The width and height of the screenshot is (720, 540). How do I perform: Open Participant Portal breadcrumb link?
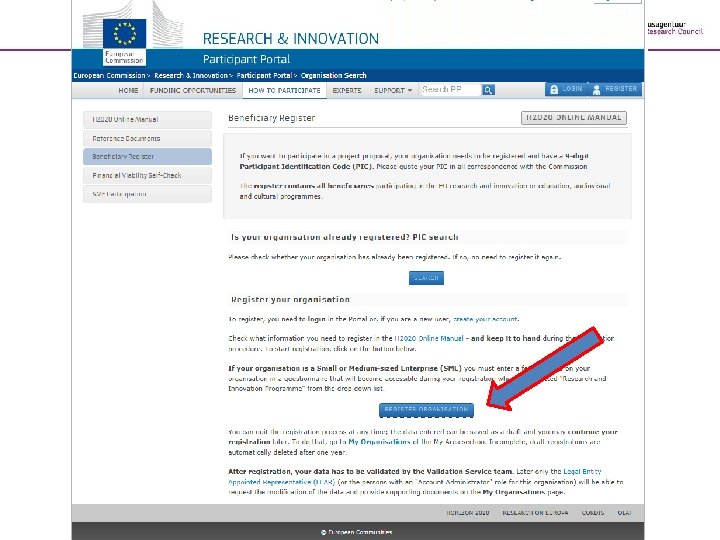(264, 75)
